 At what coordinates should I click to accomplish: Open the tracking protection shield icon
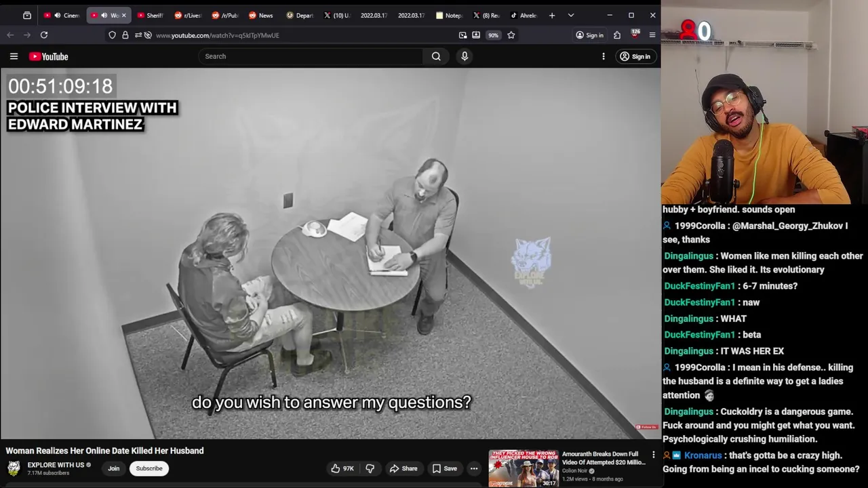pos(112,35)
